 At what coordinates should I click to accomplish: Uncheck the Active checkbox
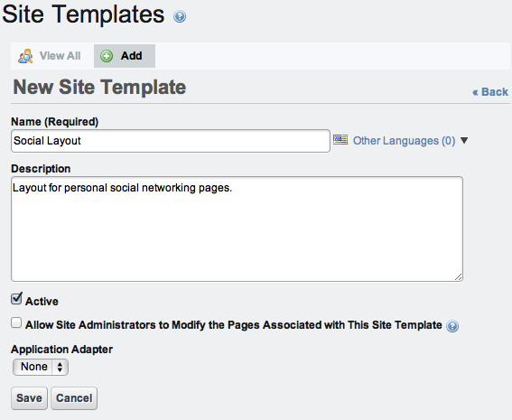(16, 298)
